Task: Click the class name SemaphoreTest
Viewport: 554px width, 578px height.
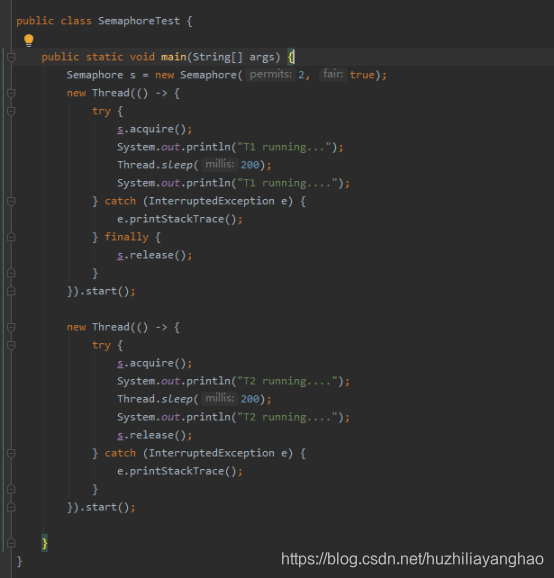Action: 139,21
